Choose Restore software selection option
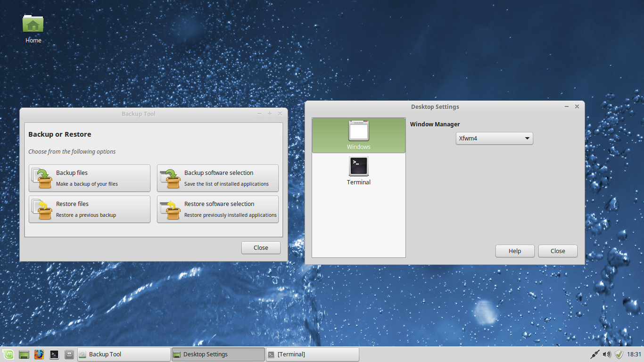 coord(218,209)
